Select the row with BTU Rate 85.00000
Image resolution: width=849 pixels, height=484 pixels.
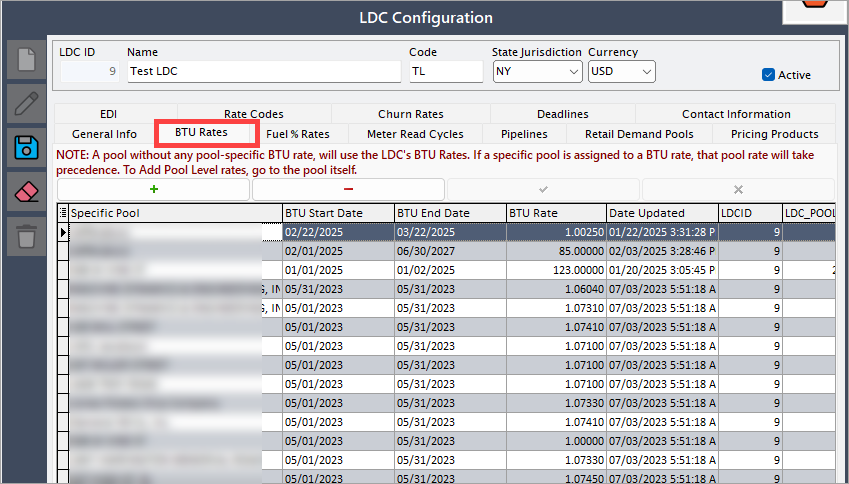447,251
